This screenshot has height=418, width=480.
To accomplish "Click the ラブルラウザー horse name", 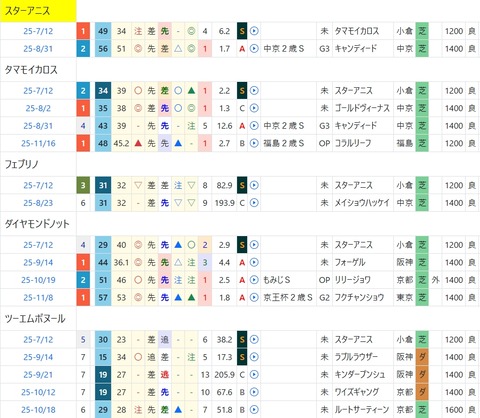I will 356,357.
